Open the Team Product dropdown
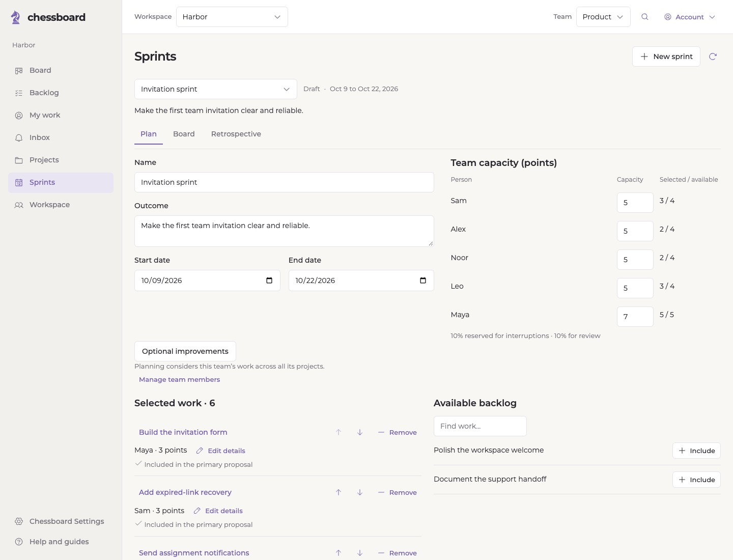The image size is (733, 560). (603, 17)
